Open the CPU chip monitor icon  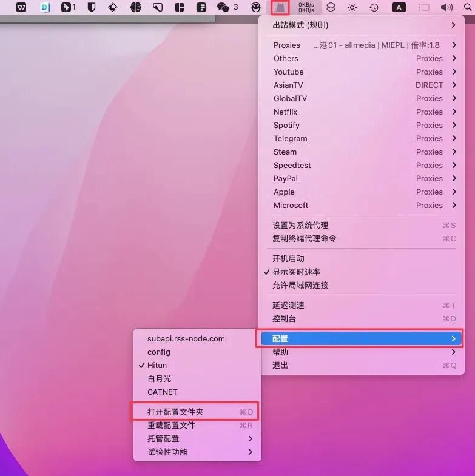click(x=113, y=7)
